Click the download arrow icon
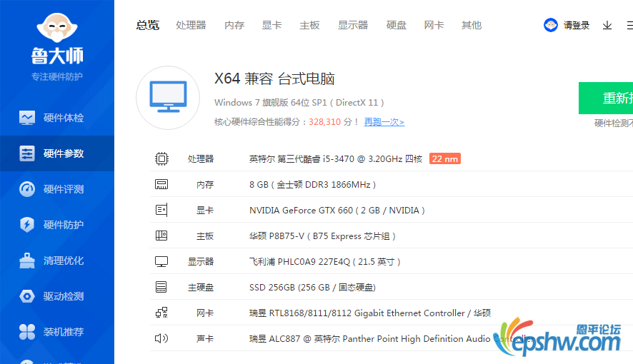This screenshot has height=364, width=633. (x=607, y=26)
